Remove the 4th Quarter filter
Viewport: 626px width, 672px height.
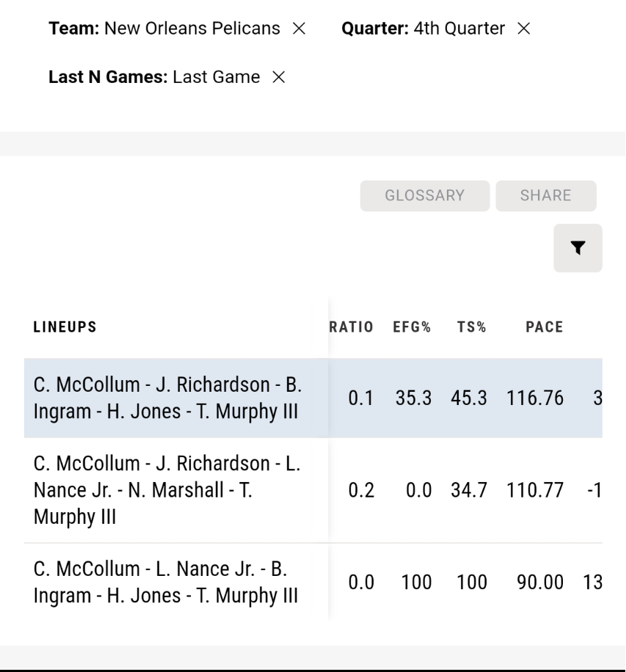point(523,29)
